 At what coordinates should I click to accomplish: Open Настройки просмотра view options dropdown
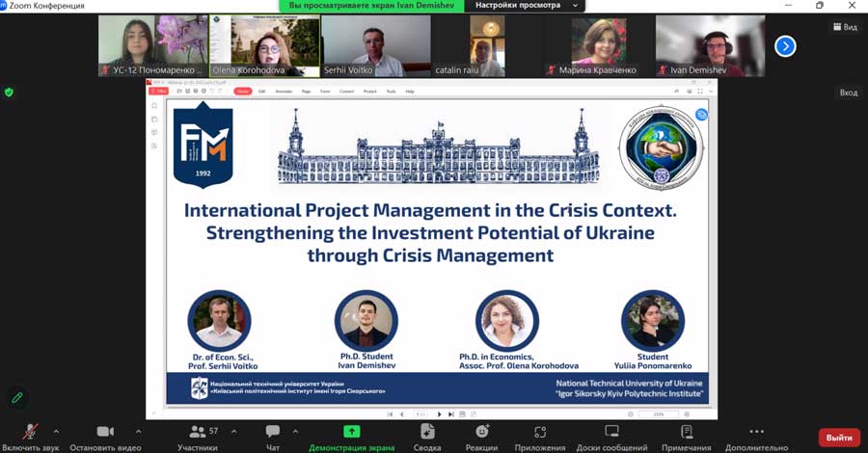pos(524,6)
